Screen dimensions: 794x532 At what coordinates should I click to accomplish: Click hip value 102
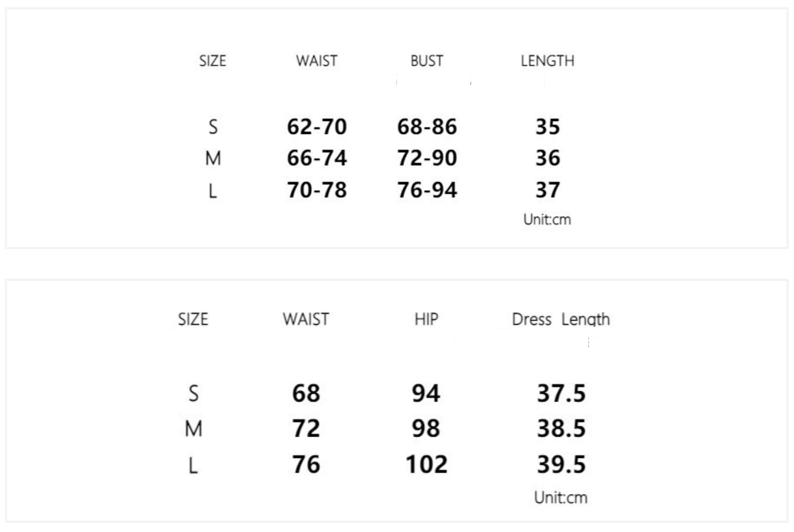(x=426, y=464)
